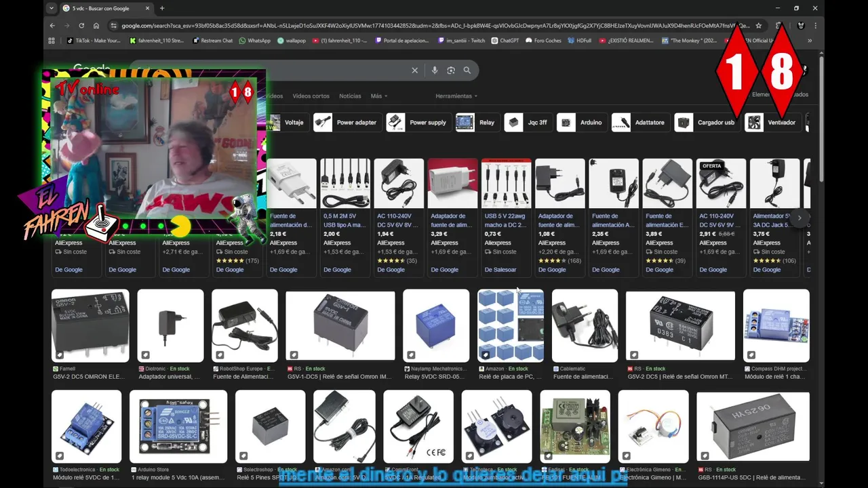868x488 pixels.
Task: Open the TikTok bookmark
Action: (x=94, y=41)
